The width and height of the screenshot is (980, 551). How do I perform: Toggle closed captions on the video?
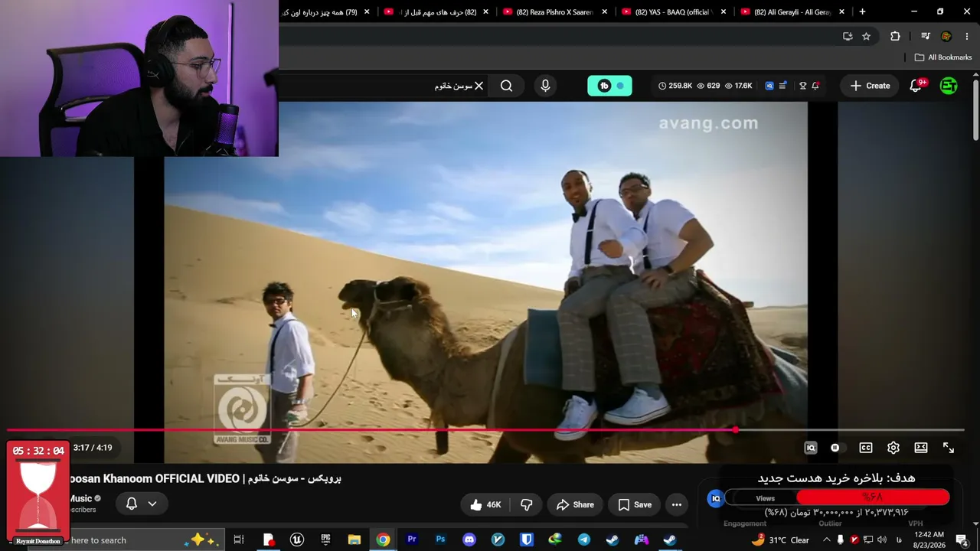tap(866, 448)
